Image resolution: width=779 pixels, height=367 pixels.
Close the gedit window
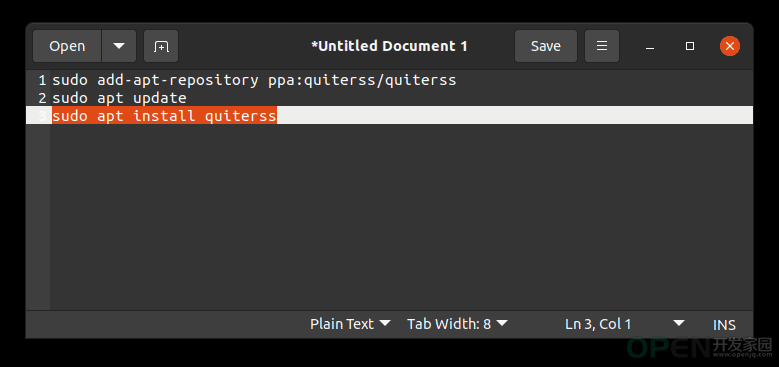730,46
